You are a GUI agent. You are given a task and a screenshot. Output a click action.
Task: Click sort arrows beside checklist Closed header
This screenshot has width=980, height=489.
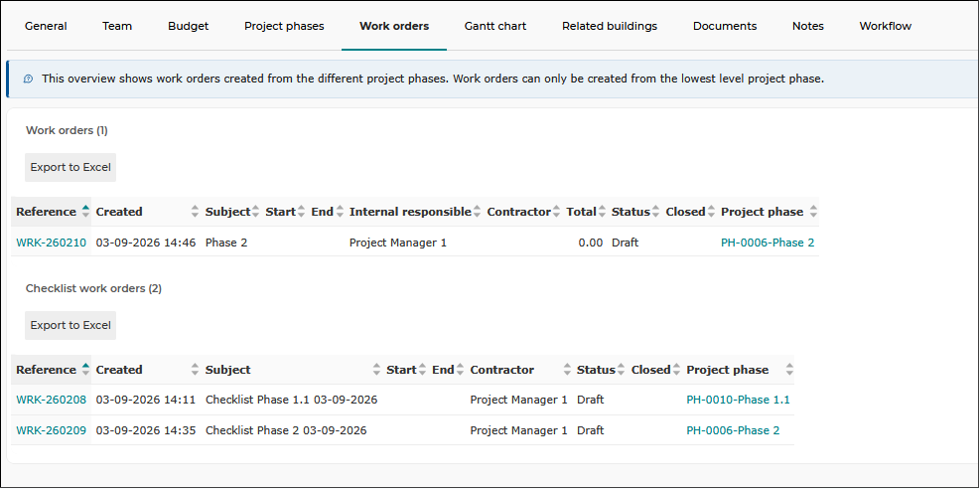tap(675, 370)
